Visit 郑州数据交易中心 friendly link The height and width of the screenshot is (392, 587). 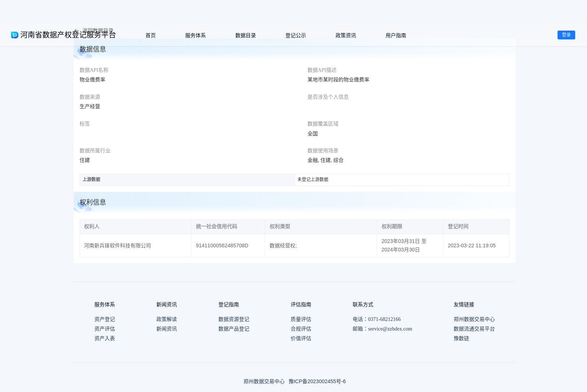point(474,319)
